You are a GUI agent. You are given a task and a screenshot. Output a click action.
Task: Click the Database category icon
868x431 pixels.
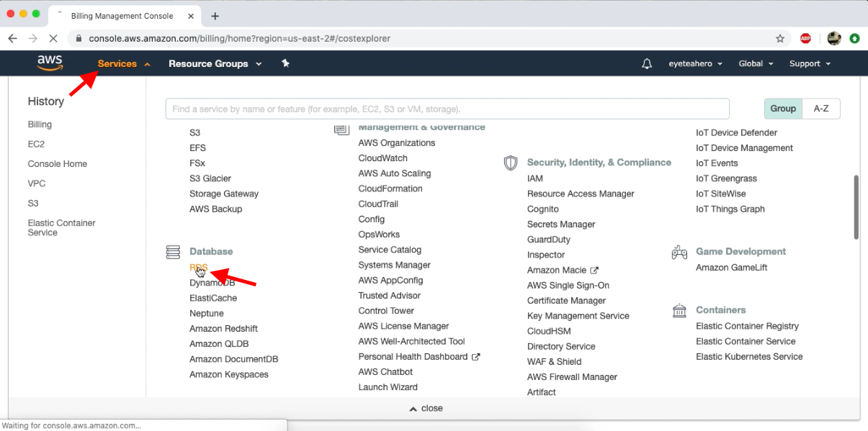pyautogui.click(x=173, y=252)
